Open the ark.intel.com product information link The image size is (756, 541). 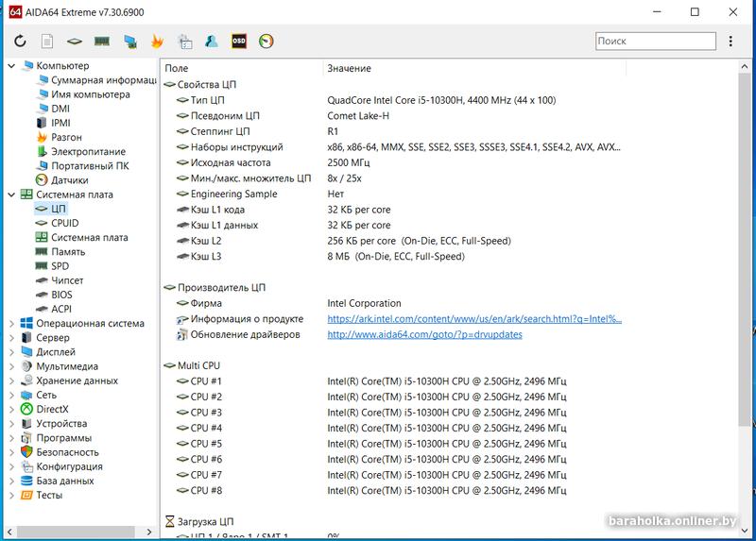(474, 319)
